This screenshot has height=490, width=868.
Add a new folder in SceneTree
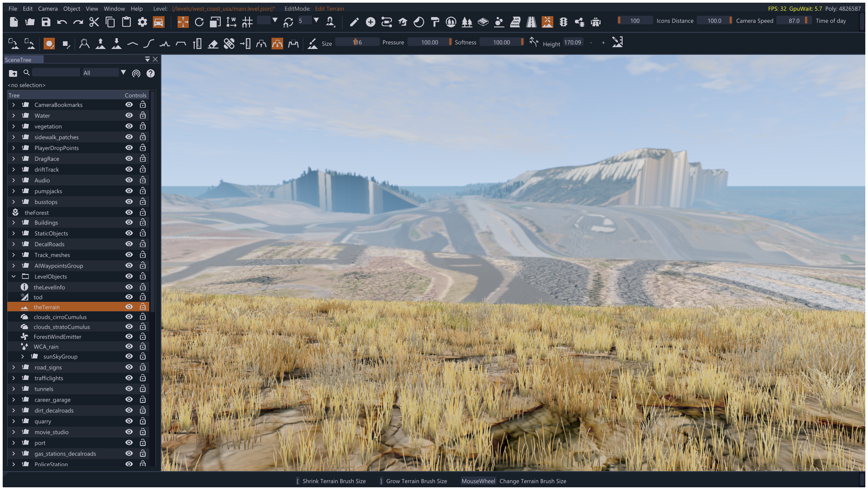tap(13, 73)
